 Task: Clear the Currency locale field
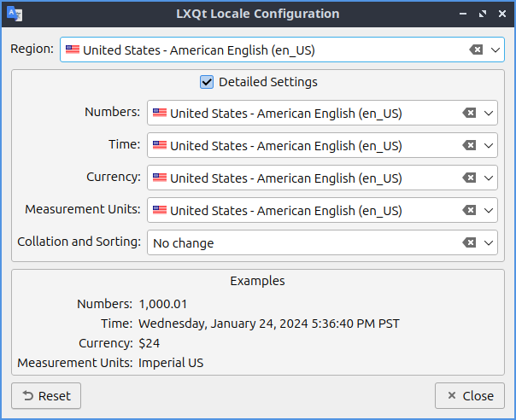tap(469, 178)
